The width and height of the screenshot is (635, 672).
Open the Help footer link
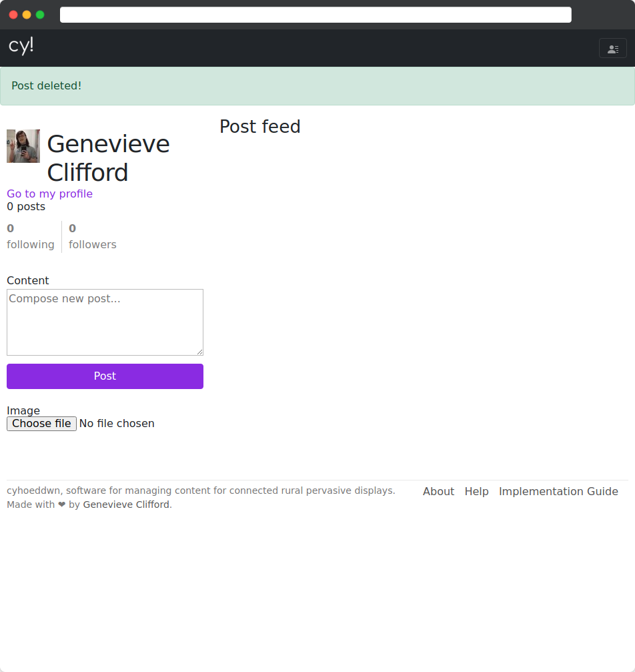[476, 491]
